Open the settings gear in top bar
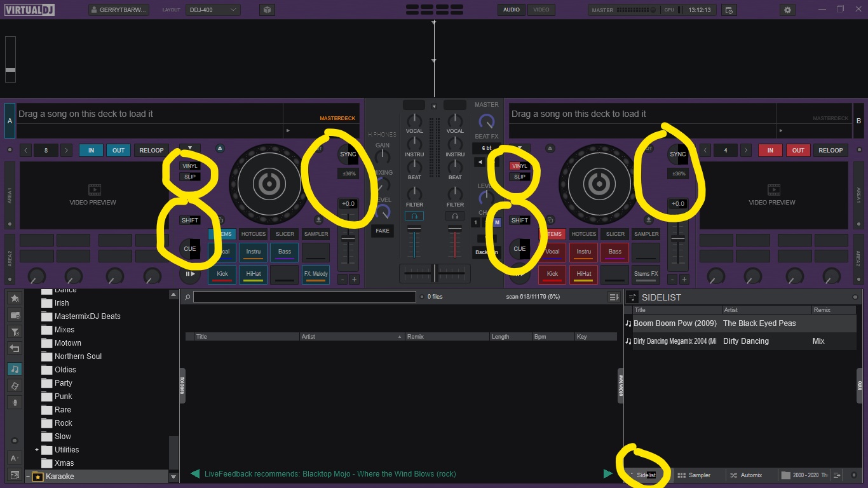Image resolution: width=868 pixels, height=488 pixels. tap(788, 10)
